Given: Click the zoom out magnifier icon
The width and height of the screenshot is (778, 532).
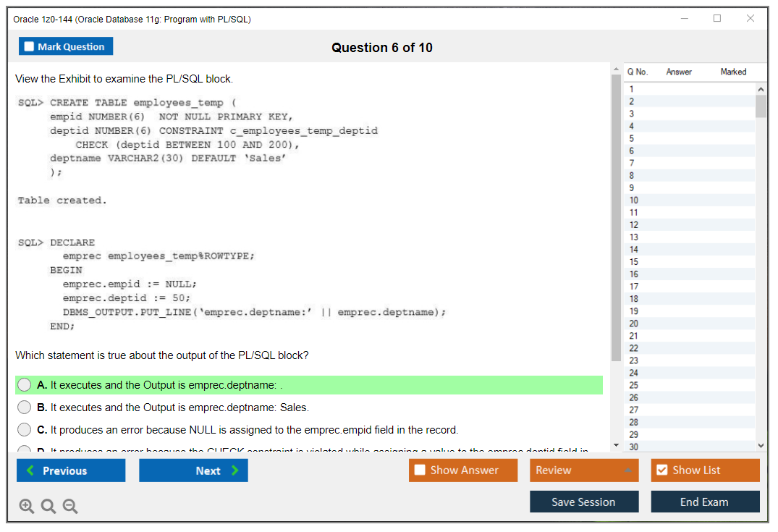Looking at the screenshot, I should (70, 507).
